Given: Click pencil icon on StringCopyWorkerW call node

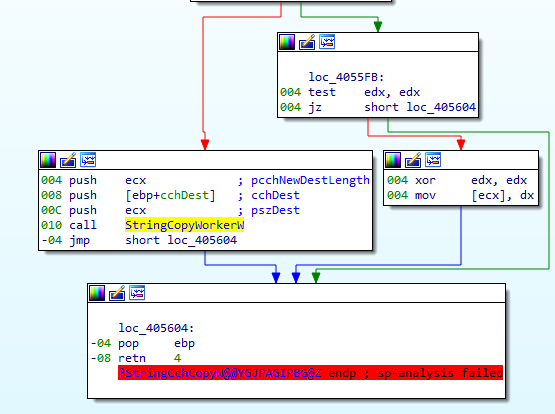Looking at the screenshot, I should [68, 160].
